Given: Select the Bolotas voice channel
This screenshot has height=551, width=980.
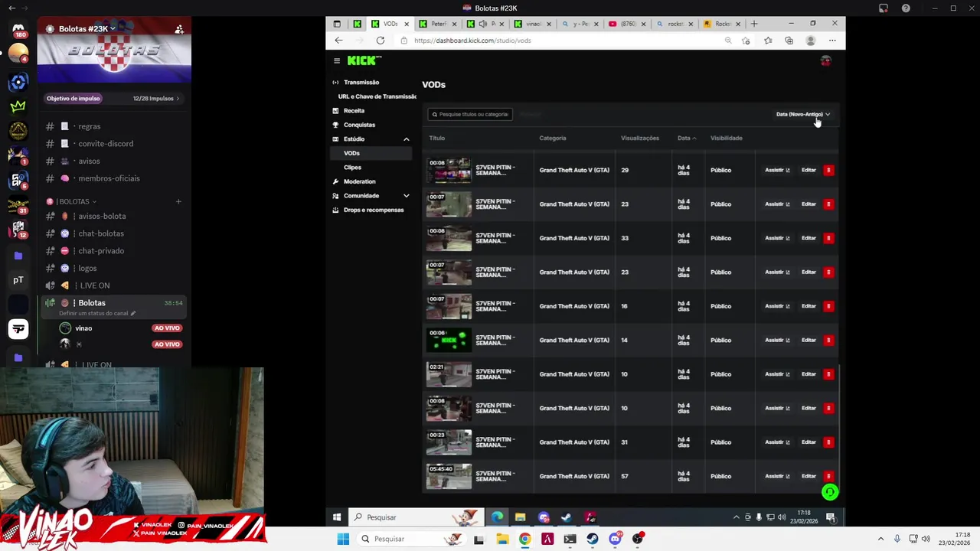Looking at the screenshot, I should point(113,306).
